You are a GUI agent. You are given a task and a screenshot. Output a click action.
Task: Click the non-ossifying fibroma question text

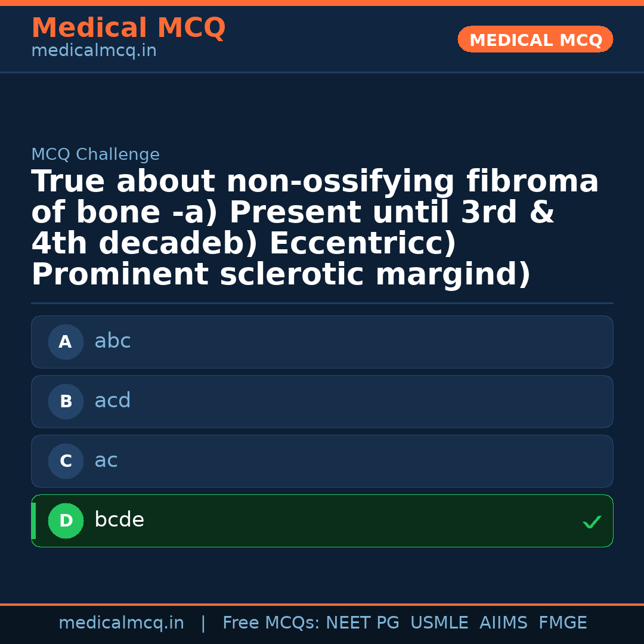[x=315, y=228]
